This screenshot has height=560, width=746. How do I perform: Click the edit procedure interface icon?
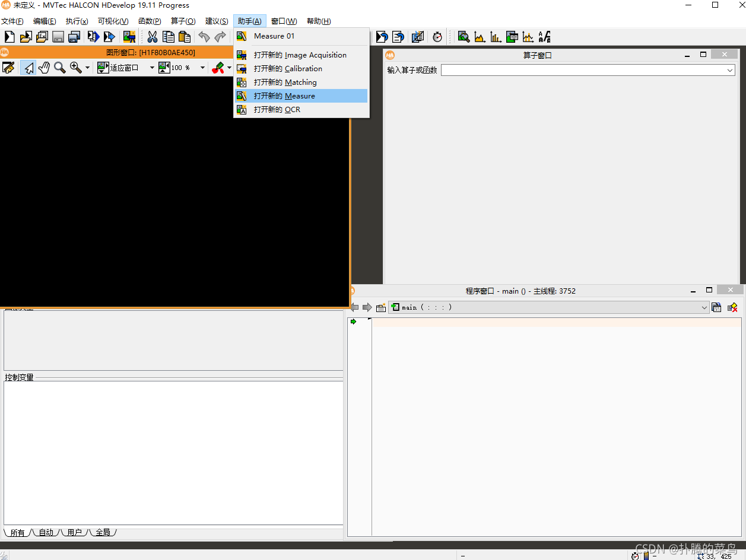pos(381,307)
